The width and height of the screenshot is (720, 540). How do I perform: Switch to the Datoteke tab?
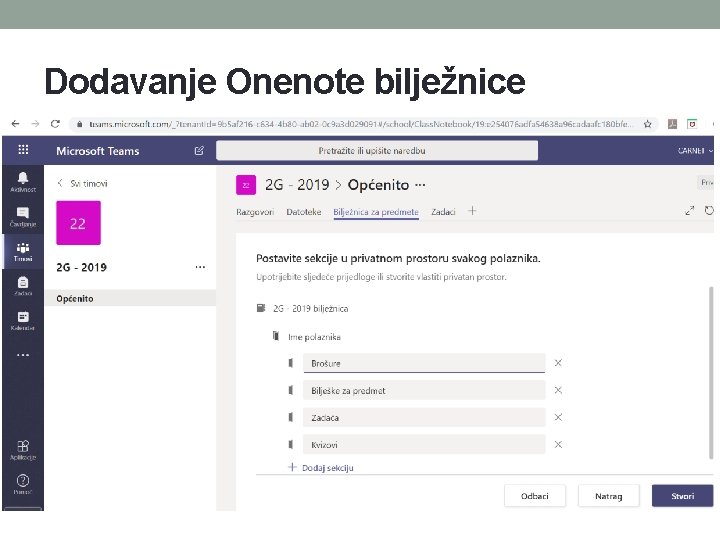click(304, 212)
